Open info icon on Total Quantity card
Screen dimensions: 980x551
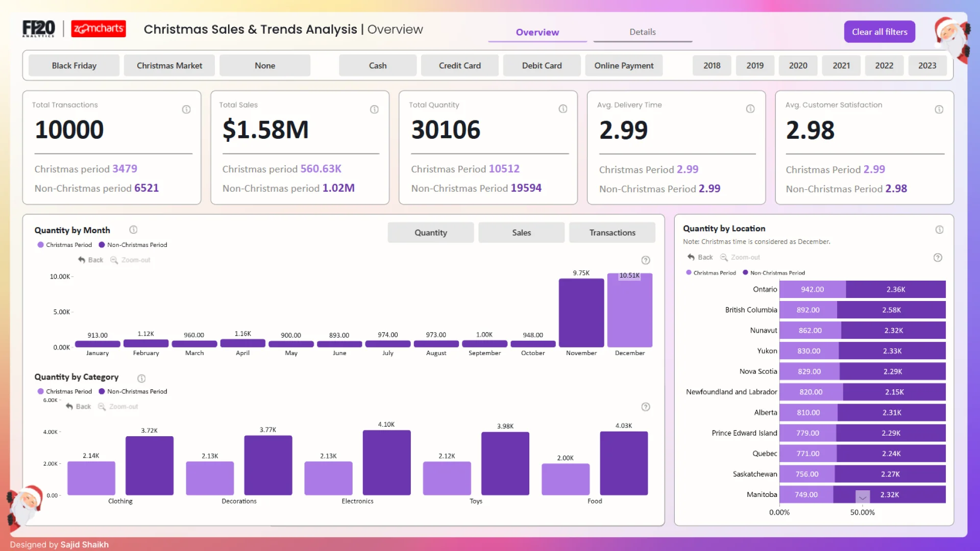562,109
